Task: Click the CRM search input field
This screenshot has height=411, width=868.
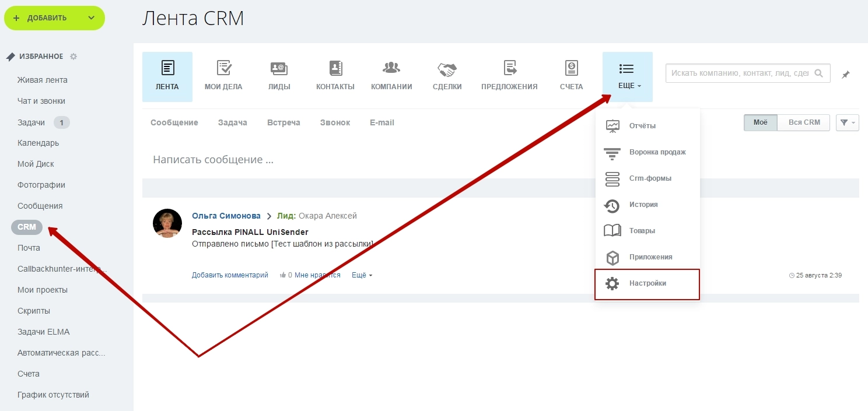Action: click(739, 73)
